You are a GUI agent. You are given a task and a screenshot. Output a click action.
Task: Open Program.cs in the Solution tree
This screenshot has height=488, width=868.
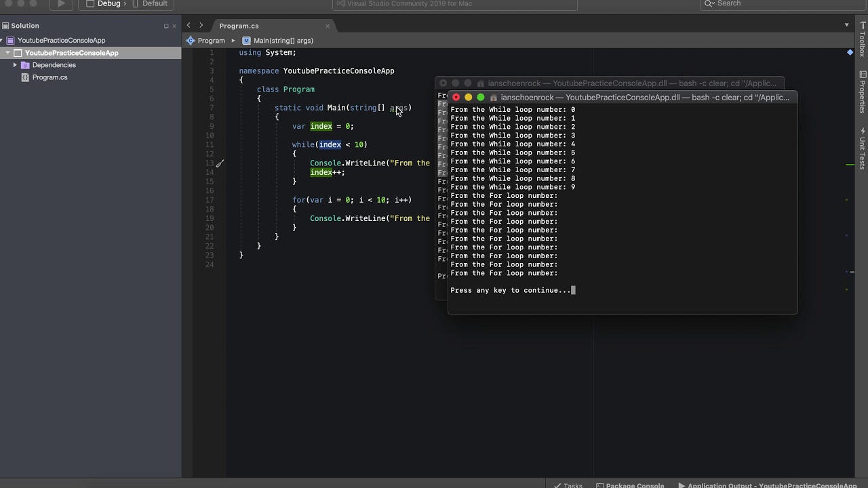[x=50, y=77]
